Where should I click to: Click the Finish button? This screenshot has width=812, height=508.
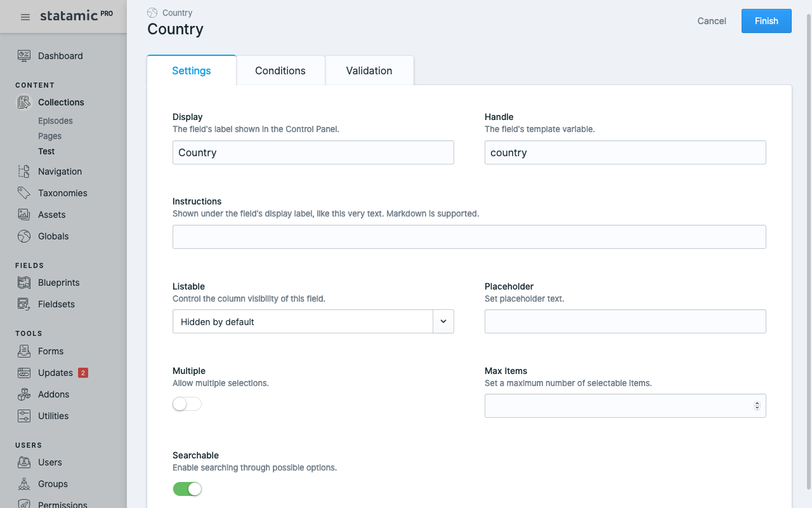click(x=766, y=21)
